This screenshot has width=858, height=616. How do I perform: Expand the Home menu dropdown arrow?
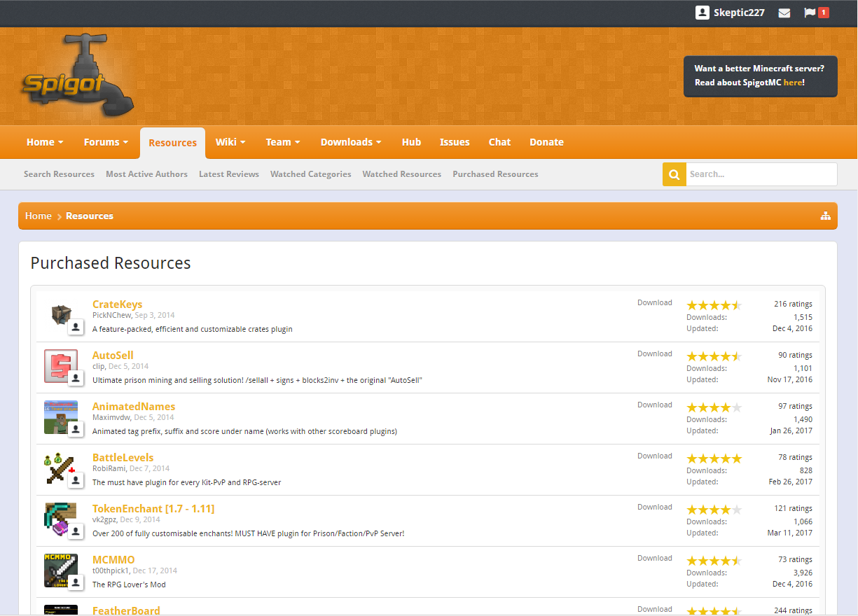(61, 142)
